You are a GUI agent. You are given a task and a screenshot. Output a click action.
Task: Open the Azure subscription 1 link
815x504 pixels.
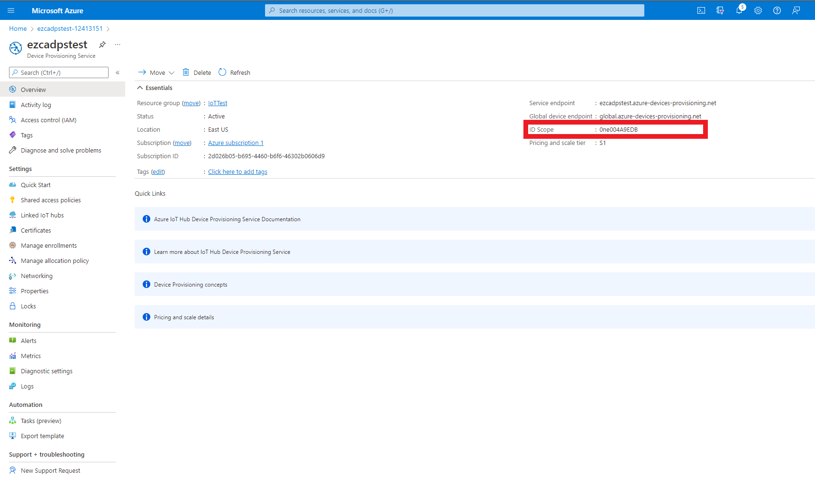point(236,143)
